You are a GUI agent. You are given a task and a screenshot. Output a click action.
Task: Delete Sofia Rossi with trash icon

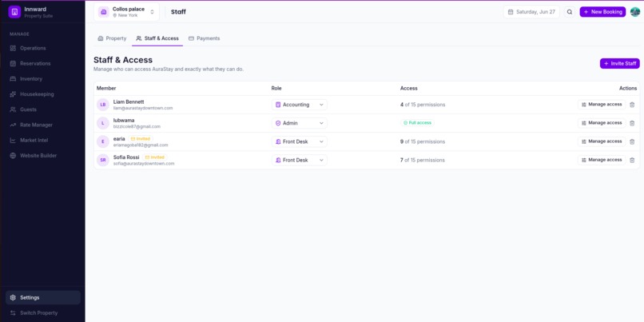632,160
